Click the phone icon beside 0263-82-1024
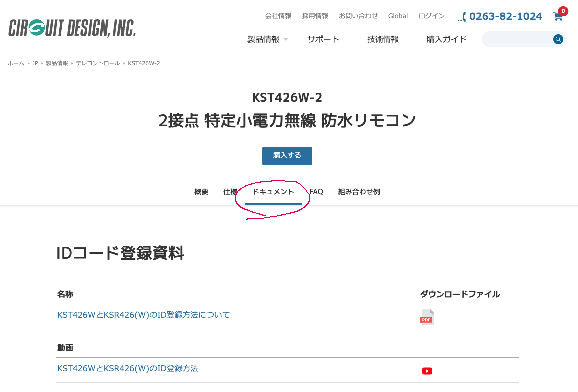The width and height of the screenshot is (578, 392). click(462, 16)
